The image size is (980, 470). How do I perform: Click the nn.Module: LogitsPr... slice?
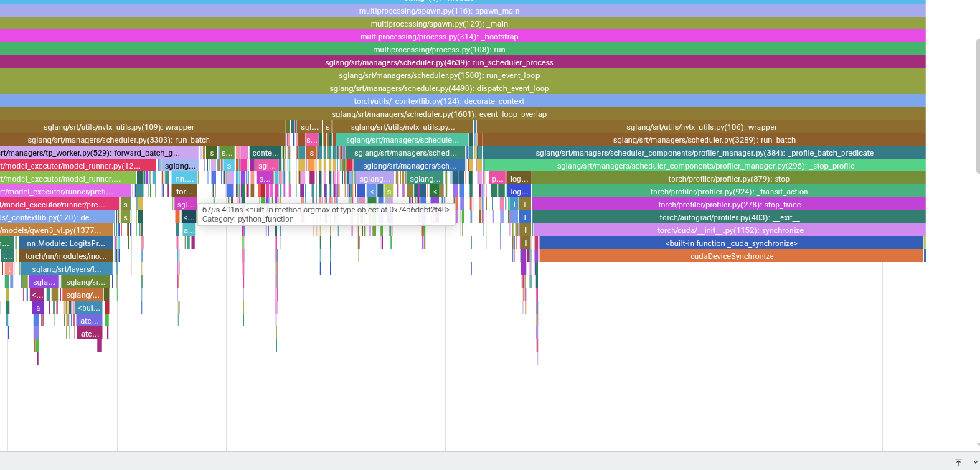tap(66, 243)
